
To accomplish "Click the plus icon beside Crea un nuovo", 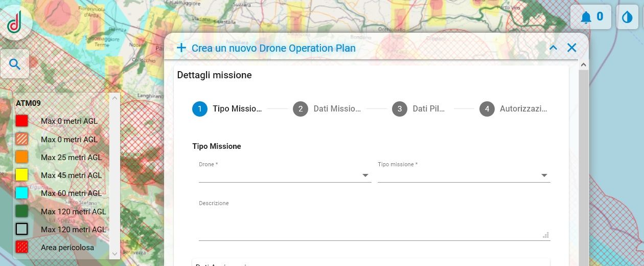I will click(181, 48).
